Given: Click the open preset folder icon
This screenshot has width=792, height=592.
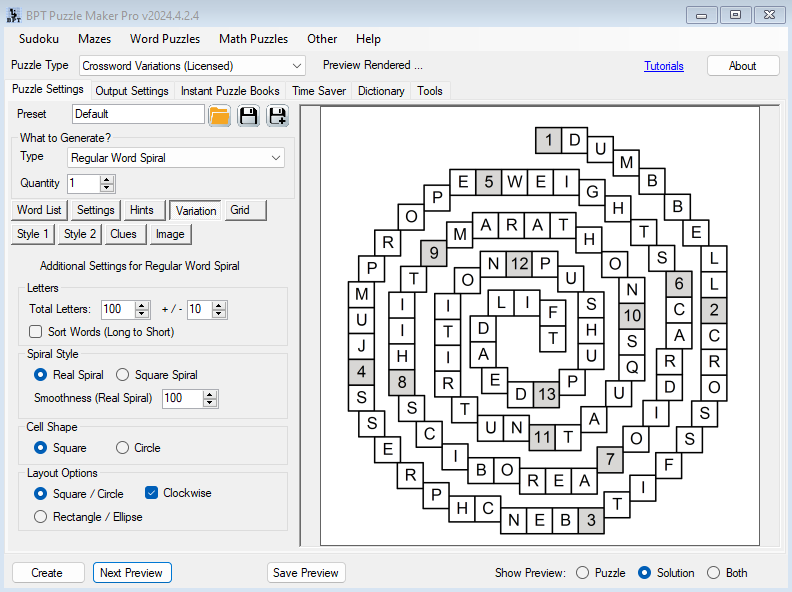Looking at the screenshot, I should click(x=220, y=115).
